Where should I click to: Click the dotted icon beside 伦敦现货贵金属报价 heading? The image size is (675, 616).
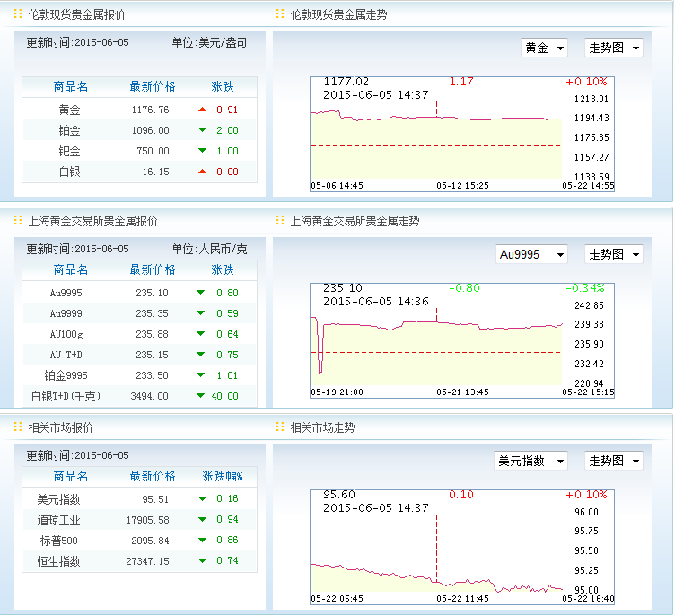click(18, 14)
